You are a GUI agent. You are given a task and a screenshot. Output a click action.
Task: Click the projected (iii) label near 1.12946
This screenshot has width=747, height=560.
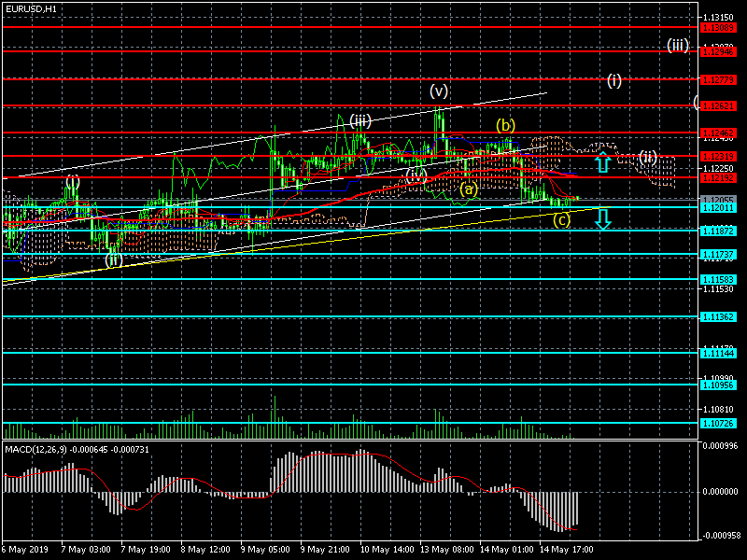pyautogui.click(x=678, y=45)
